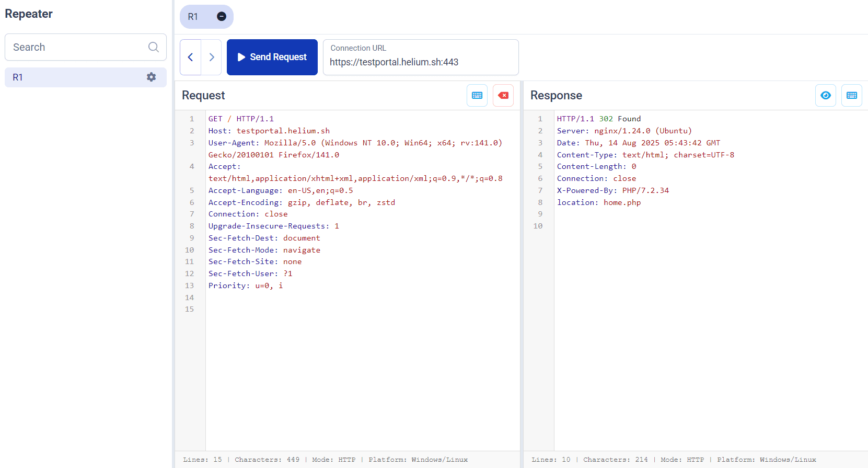Image resolution: width=868 pixels, height=468 pixels.
Task: Clear the request with red delete icon
Action: point(503,95)
